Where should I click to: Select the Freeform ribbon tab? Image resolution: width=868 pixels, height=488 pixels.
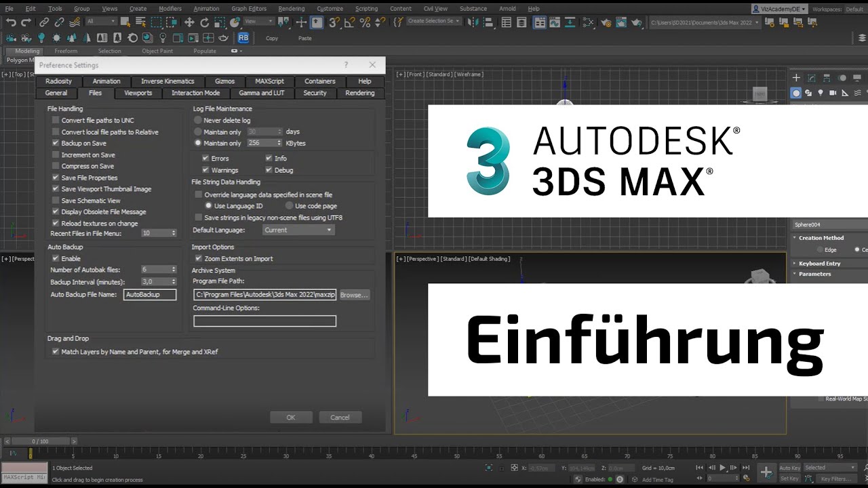pos(66,51)
